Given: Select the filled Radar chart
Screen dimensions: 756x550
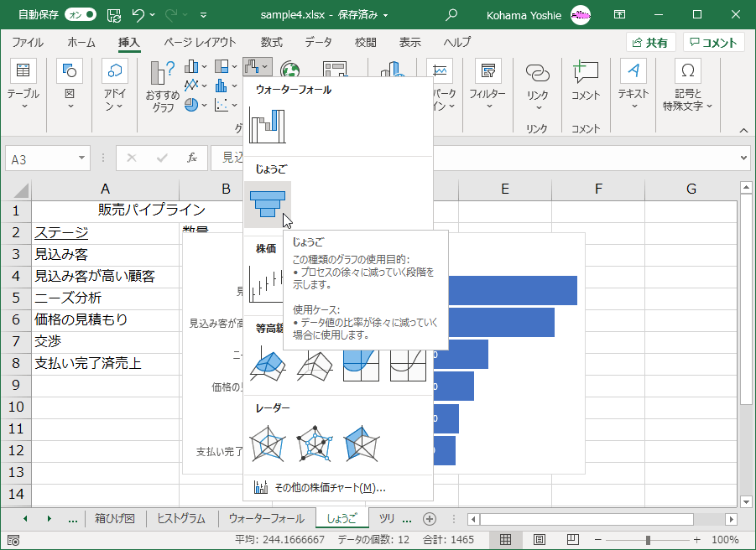Looking at the screenshot, I should coord(361,444).
